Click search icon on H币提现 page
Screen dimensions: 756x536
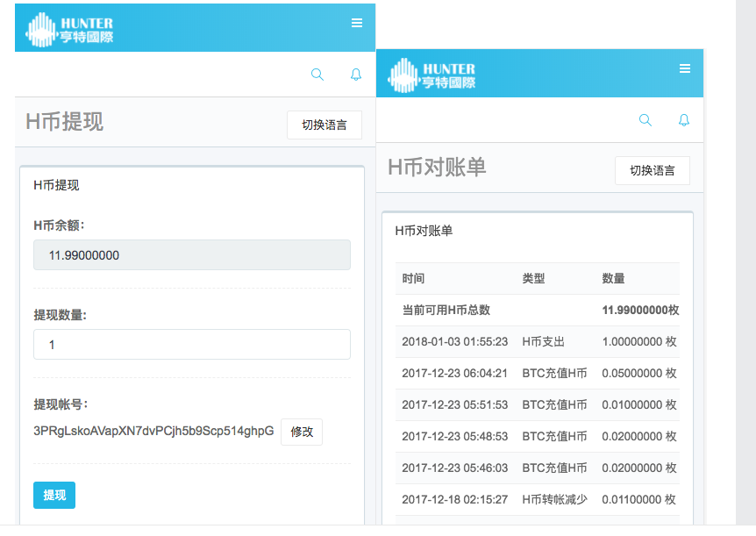pos(317,75)
